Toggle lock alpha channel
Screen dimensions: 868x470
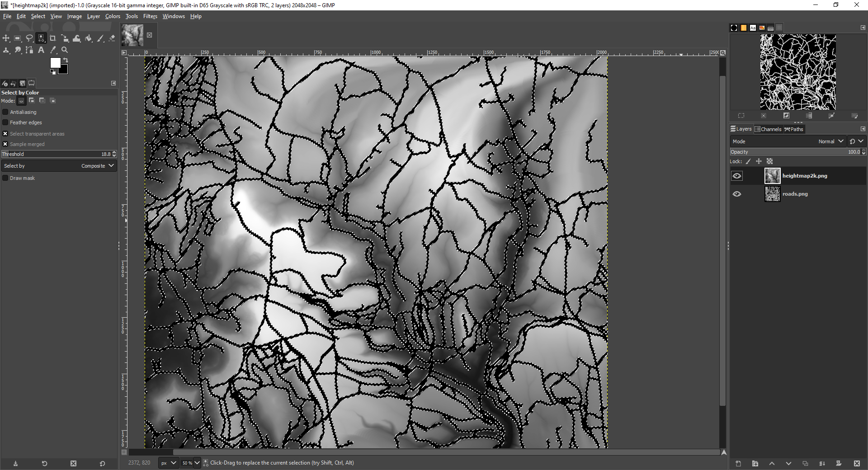(769, 161)
